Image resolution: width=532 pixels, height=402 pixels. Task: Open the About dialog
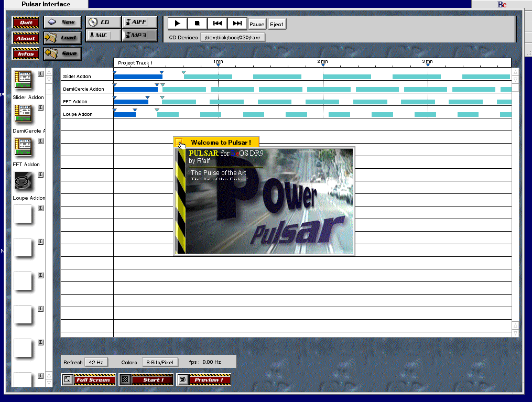pos(26,38)
